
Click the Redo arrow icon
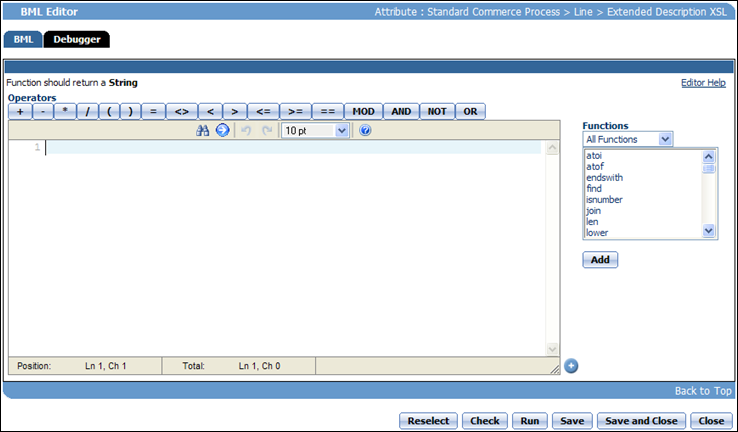(x=267, y=130)
